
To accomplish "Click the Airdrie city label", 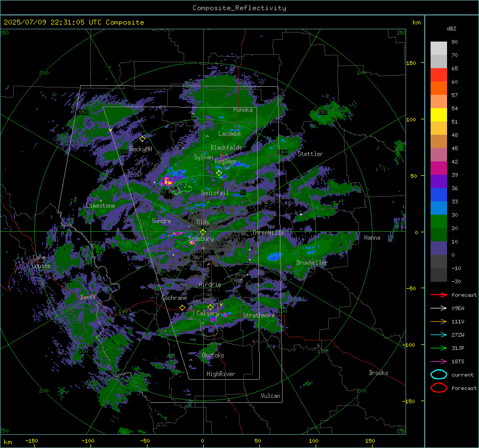I will pyautogui.click(x=210, y=284).
